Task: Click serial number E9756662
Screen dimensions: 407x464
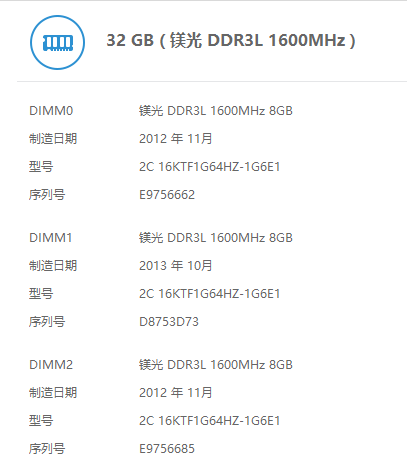Action: click(x=167, y=195)
